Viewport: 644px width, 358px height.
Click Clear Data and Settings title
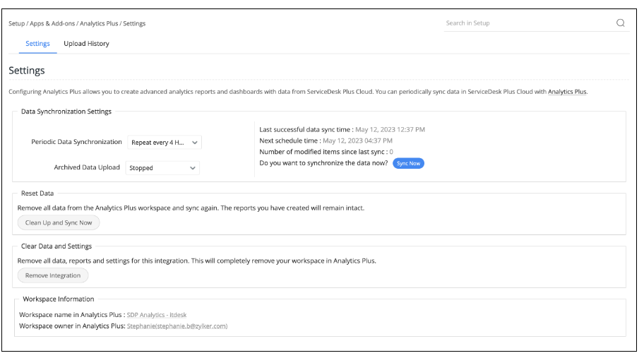coord(56,246)
